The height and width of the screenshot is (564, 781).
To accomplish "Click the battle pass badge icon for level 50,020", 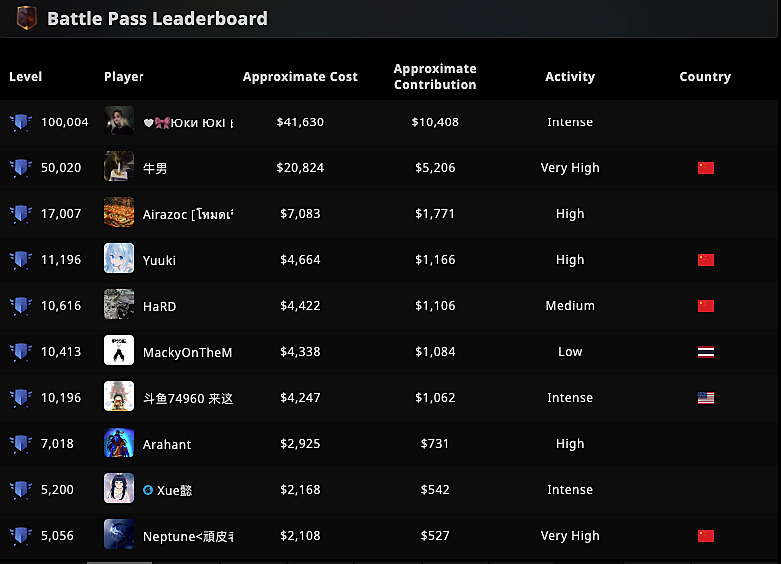I will click(x=20, y=168).
